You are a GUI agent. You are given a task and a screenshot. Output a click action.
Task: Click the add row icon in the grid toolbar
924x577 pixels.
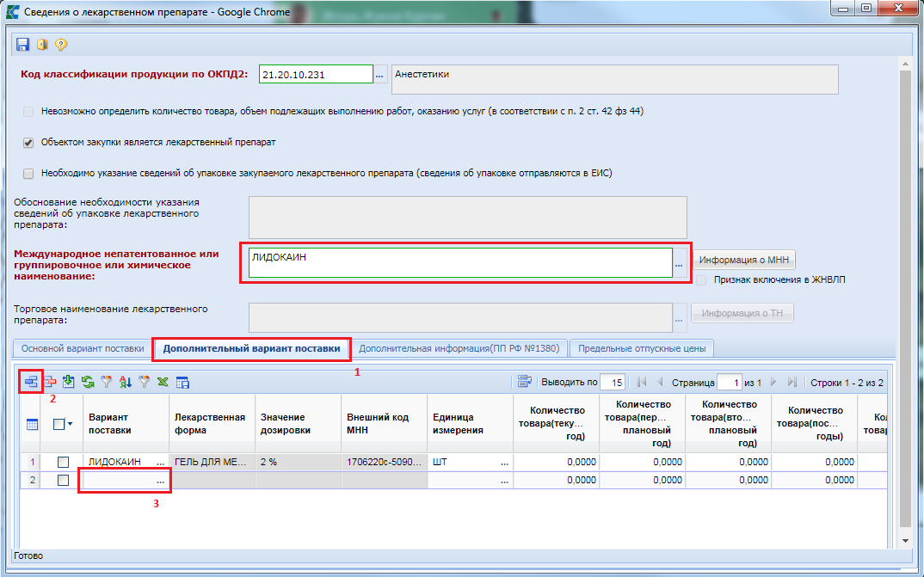pyautogui.click(x=30, y=382)
